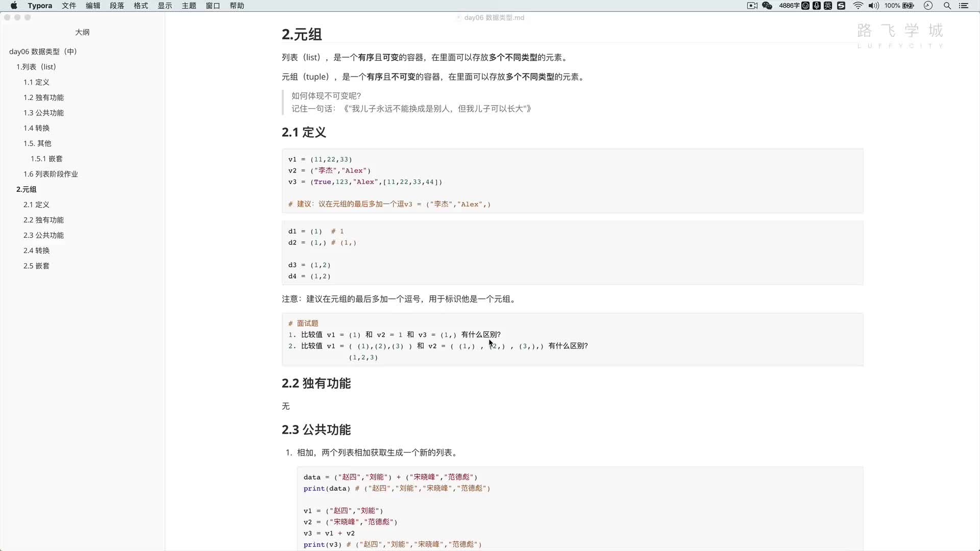Open the 显示 menu
The image size is (980, 551).
pos(165,6)
